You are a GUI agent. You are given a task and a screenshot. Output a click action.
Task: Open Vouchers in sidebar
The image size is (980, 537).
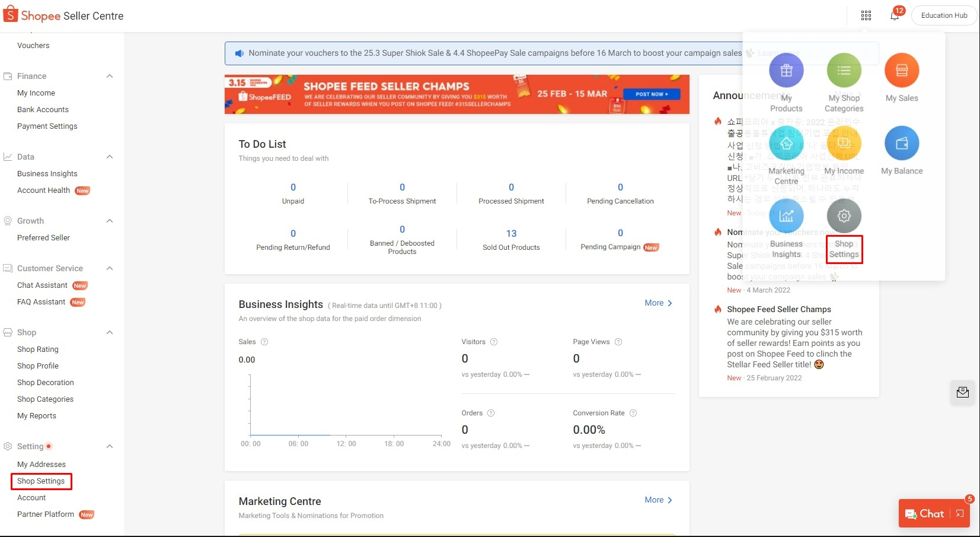pos(33,46)
